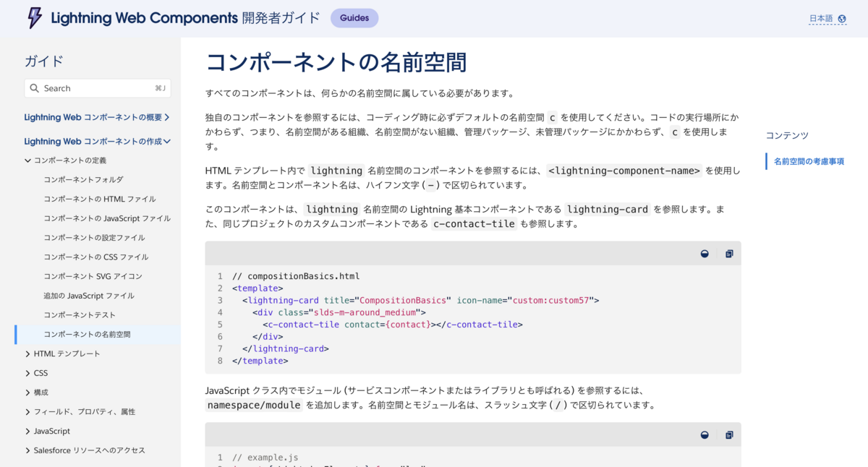The image size is (868, 467).
Task: Click the // compositionBasics.html code line
Action: tap(296, 276)
